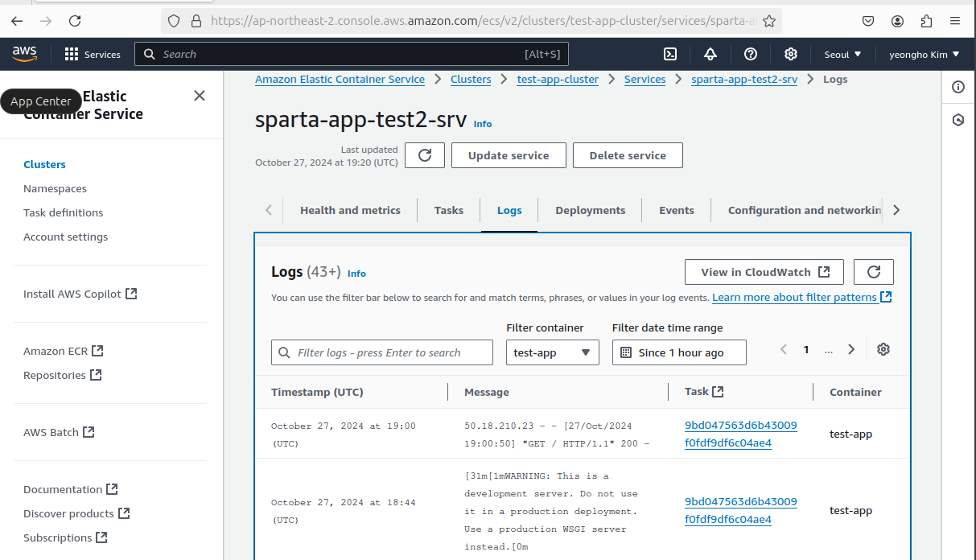Go to previous page of log results

click(784, 349)
